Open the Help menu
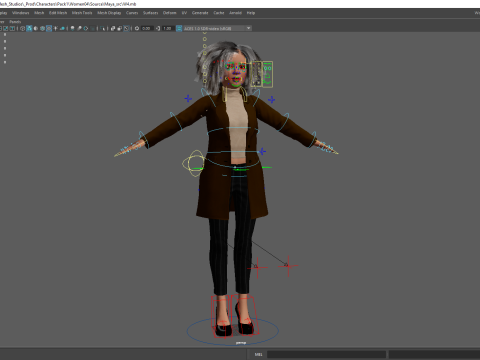 point(251,13)
